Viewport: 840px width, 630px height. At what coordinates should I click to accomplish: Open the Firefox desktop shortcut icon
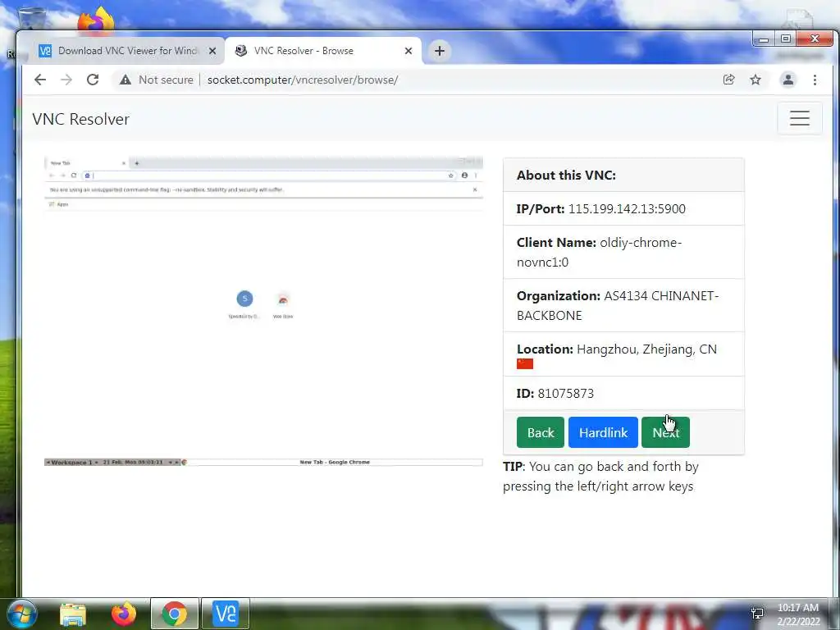coord(95,20)
